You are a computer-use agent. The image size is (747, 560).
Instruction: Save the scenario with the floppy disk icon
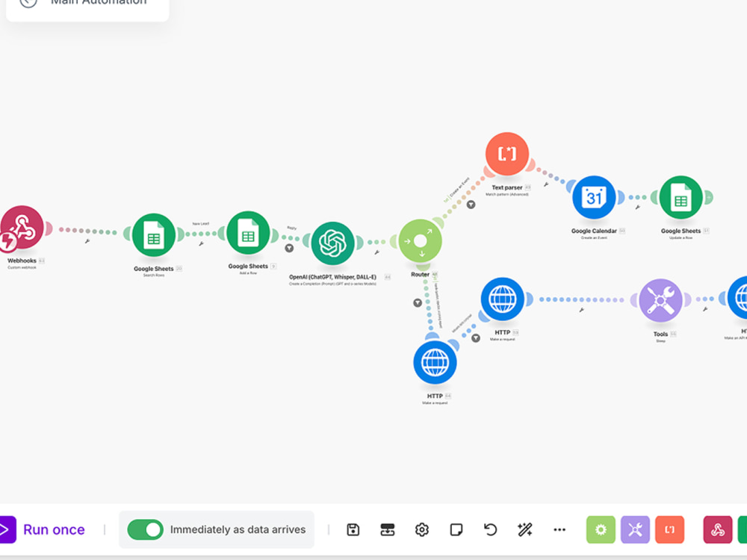[x=353, y=529]
